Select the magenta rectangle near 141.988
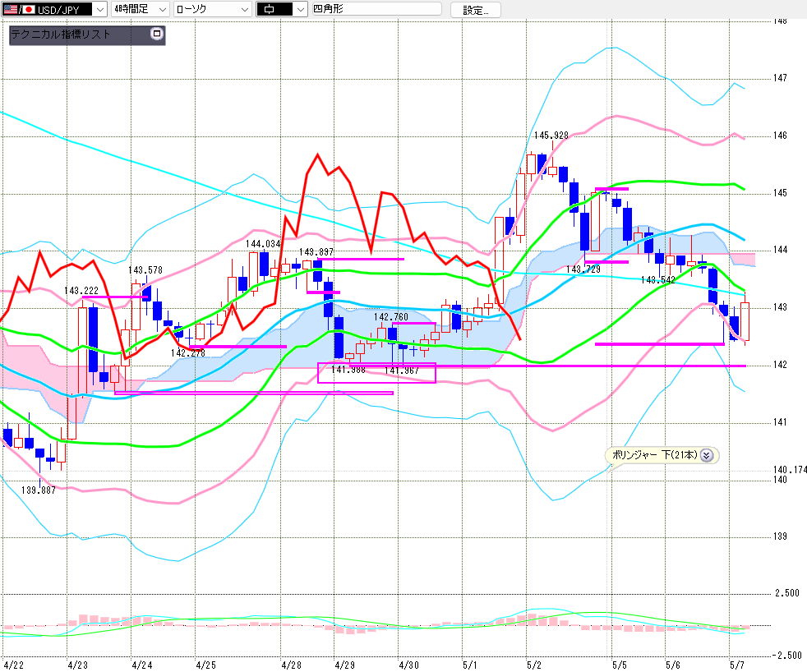807x672 pixels. tap(376, 373)
